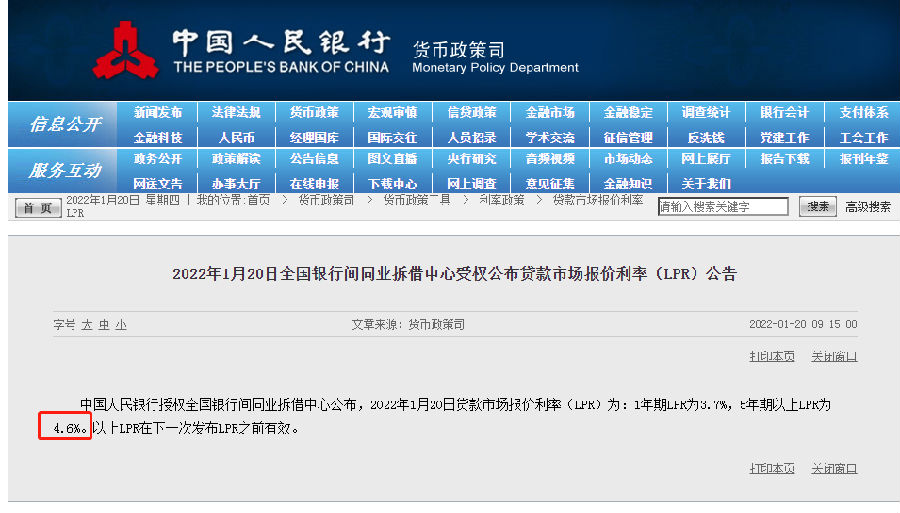Follow breadcrumb link 利率政策

(502, 200)
